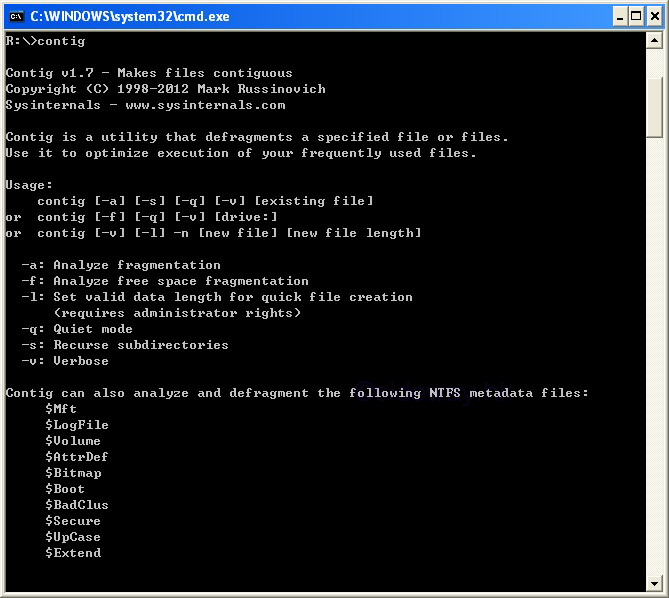This screenshot has width=669, height=598.
Task: Click the $Bitmap entry
Action: [73, 473]
